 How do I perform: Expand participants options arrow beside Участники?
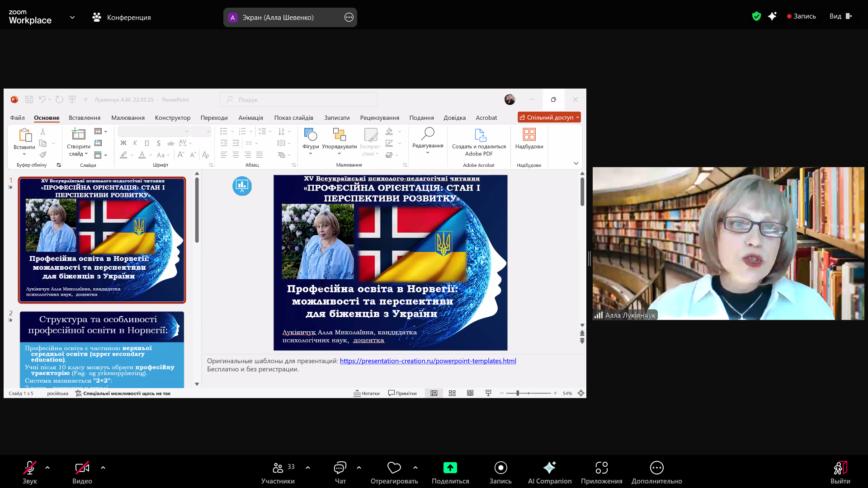(308, 468)
